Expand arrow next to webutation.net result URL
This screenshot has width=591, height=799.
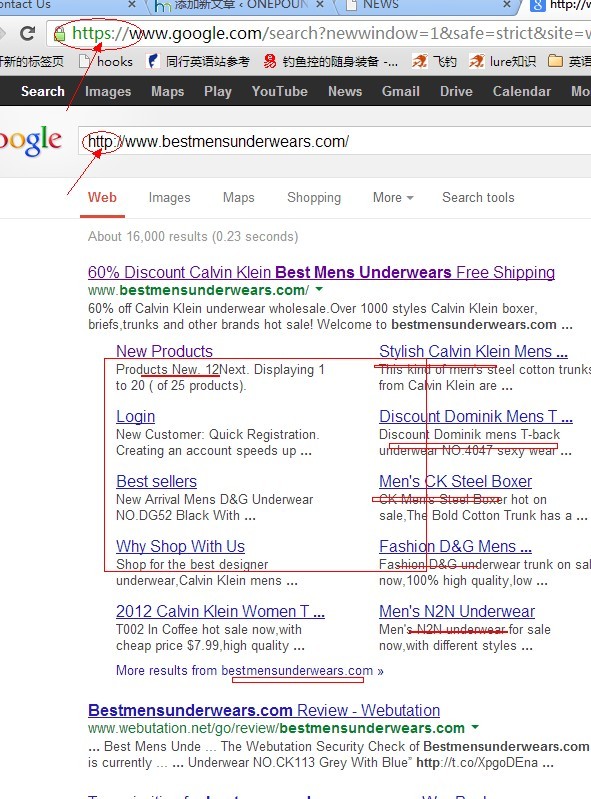coord(475,727)
